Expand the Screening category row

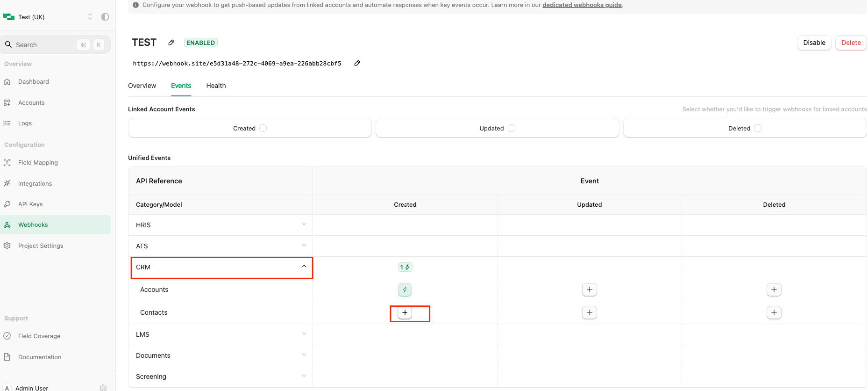coord(221,377)
